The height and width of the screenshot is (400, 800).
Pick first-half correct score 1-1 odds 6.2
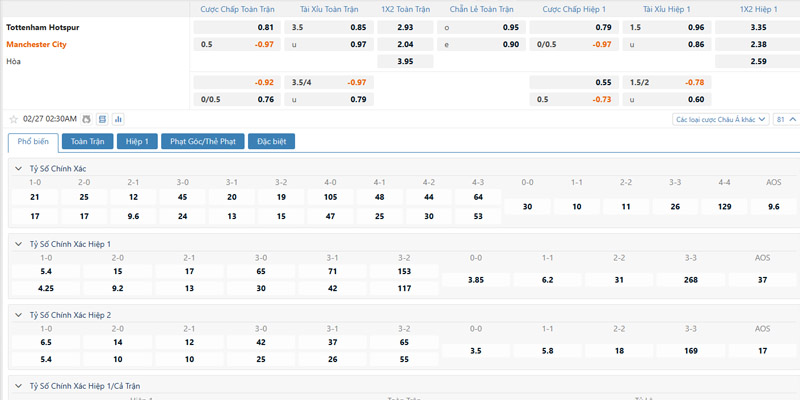(x=547, y=280)
